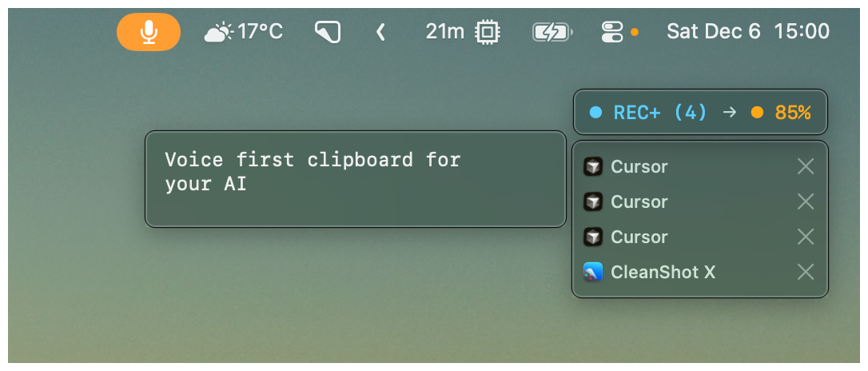
Task: Open the Sat Dec 6 date and time
Action: [748, 31]
